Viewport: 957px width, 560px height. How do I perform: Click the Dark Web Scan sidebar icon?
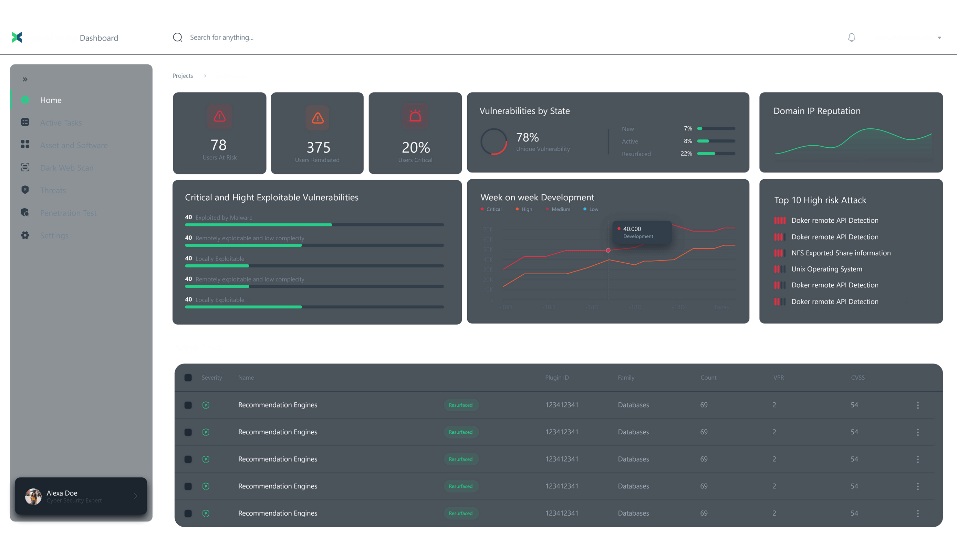point(25,167)
